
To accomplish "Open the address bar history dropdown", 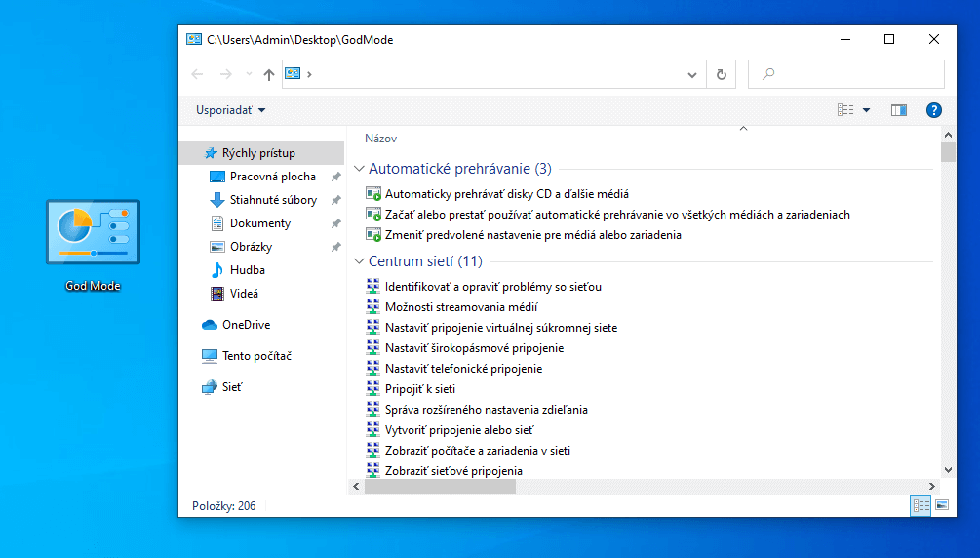I will pos(692,74).
